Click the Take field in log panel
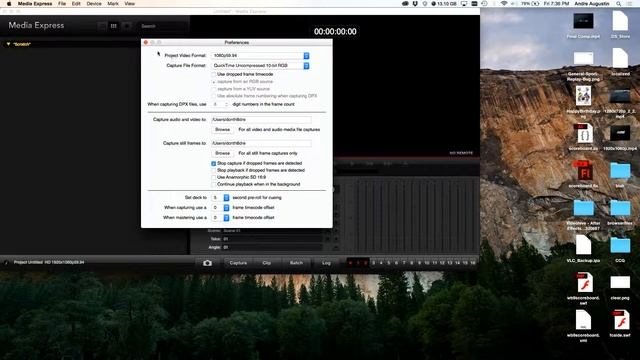This screenshot has height=360, width=640. pyautogui.click(x=272, y=239)
